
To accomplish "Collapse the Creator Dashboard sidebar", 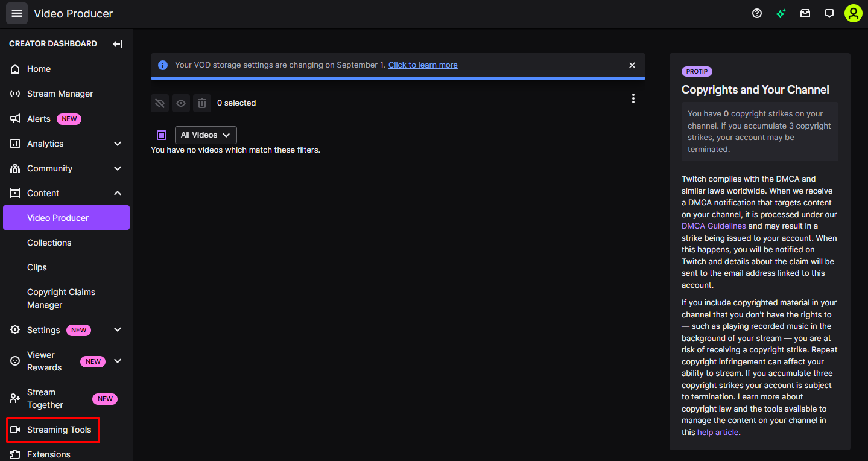I will pos(118,44).
